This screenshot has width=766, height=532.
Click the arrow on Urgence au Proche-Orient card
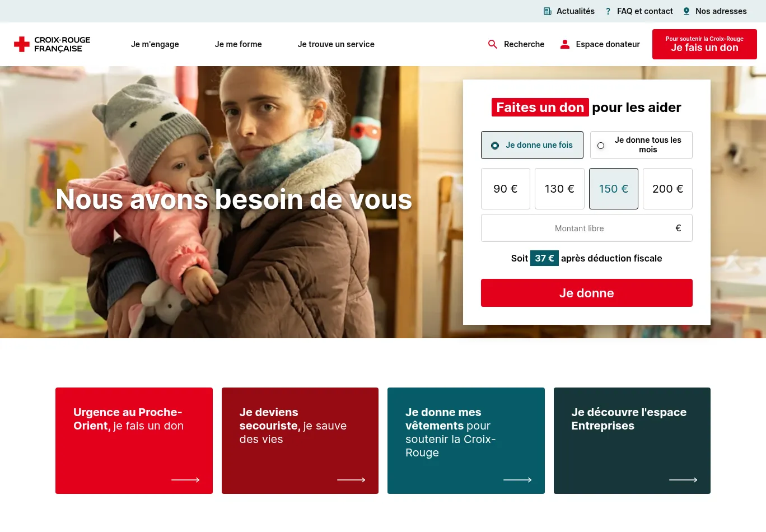185,480
